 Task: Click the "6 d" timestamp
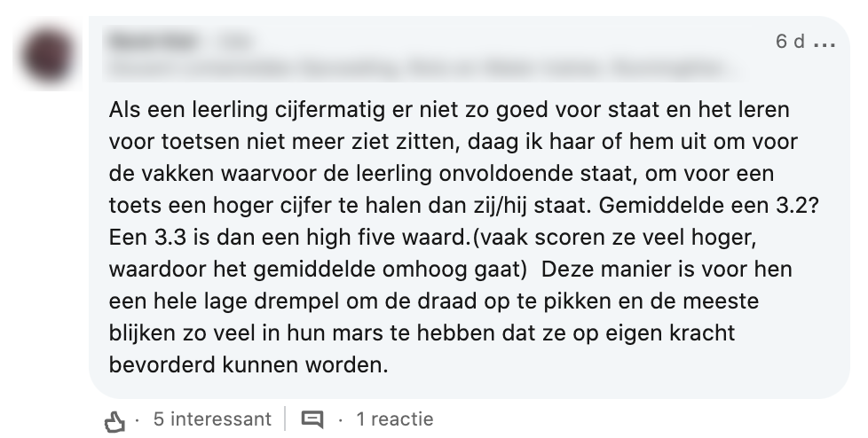pyautogui.click(x=790, y=43)
